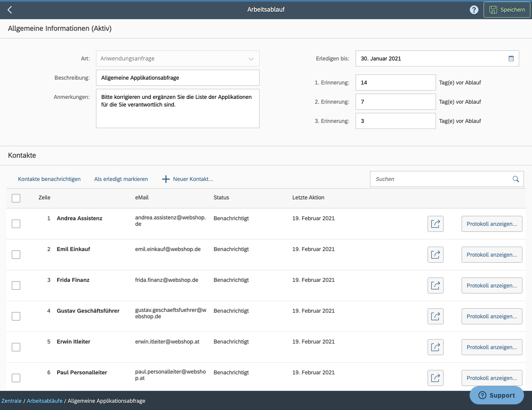Open the help icon in the top bar
Screen dimensions: 532x410
coord(474,10)
